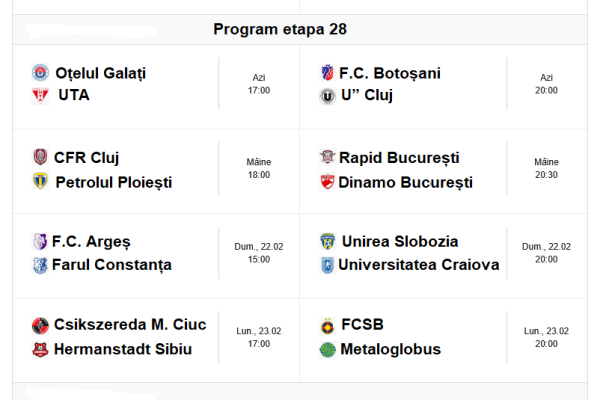The height and width of the screenshot is (400, 600).
Task: Click the Unirea Slobozia club crest
Action: point(327,241)
